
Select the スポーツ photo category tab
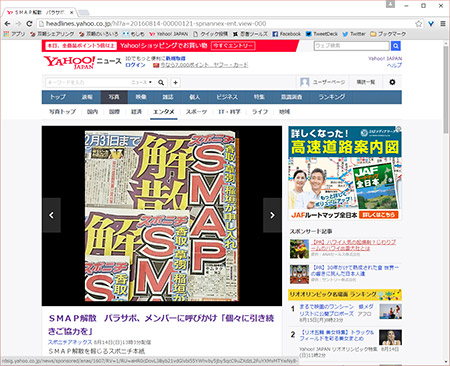[x=196, y=112]
